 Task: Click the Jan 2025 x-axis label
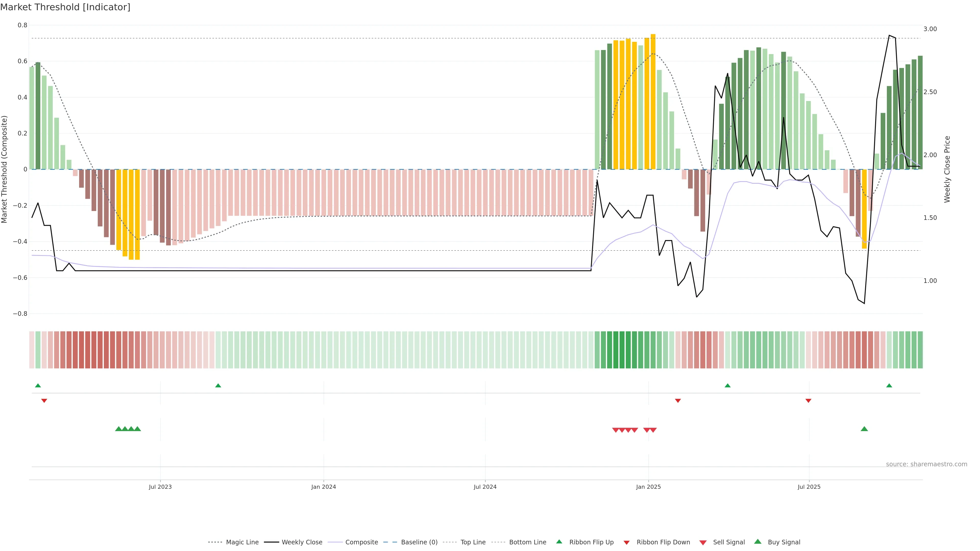click(648, 487)
